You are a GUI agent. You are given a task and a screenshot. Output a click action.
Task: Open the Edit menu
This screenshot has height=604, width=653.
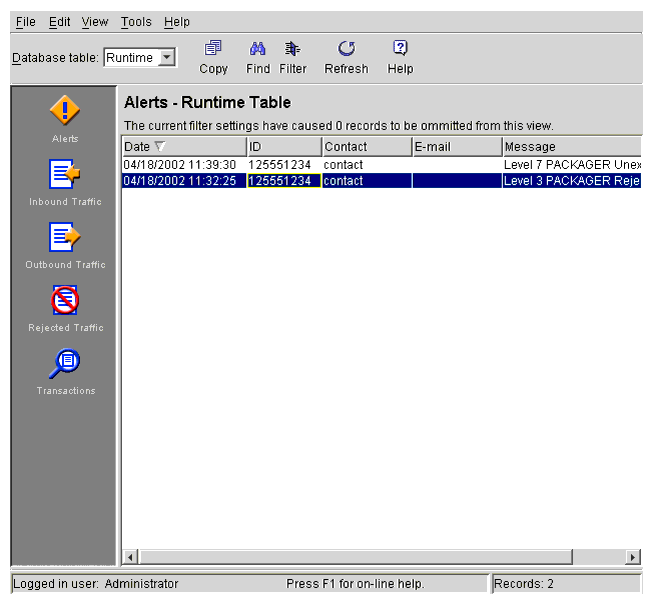click(59, 22)
